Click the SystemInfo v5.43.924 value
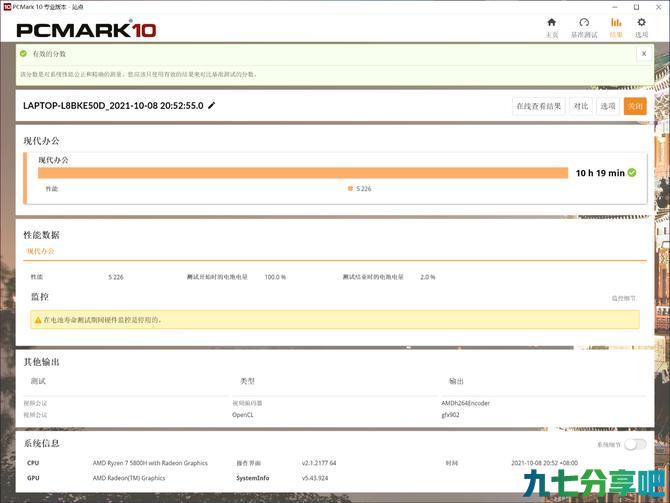The width and height of the screenshot is (670, 503). click(x=315, y=478)
